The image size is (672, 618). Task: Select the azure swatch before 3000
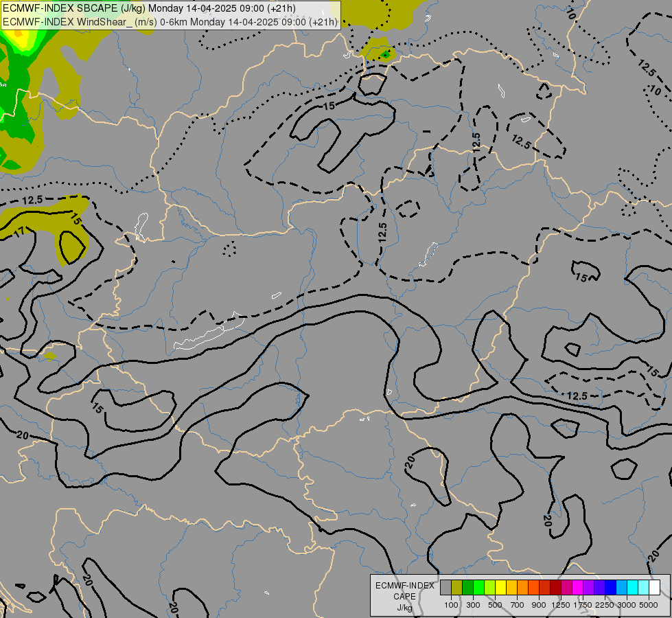click(x=621, y=588)
